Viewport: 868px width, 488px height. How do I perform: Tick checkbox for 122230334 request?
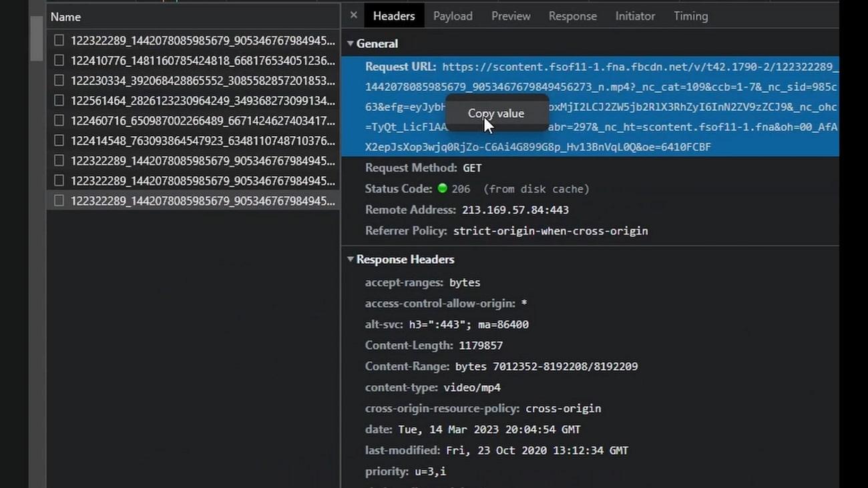point(59,81)
